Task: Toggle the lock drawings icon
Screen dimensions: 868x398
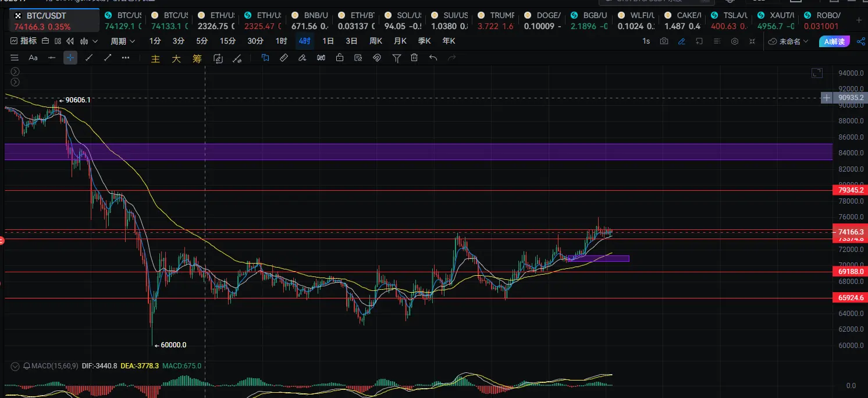Action: click(x=339, y=58)
